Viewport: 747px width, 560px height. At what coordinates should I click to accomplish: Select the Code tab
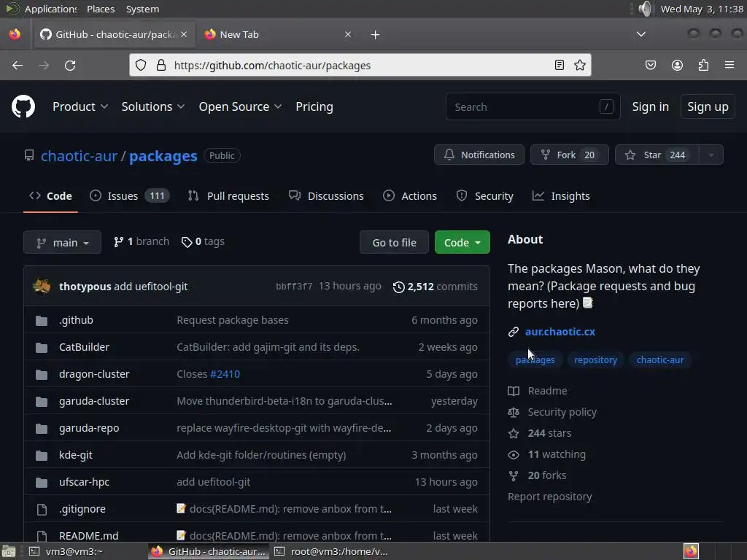[50, 195]
